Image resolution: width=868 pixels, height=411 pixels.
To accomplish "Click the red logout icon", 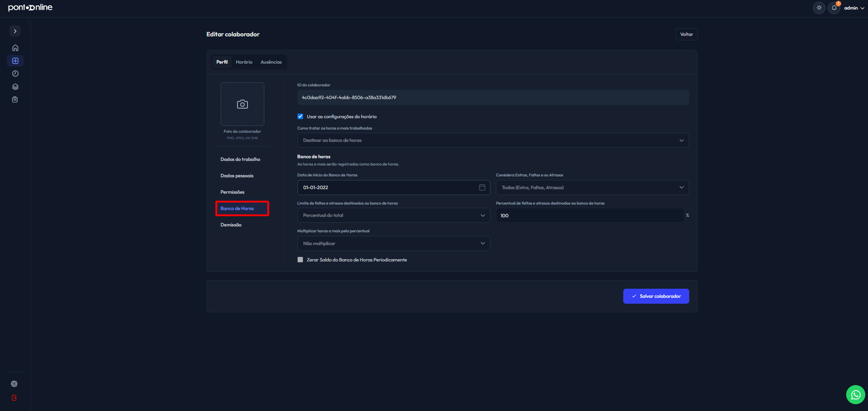I will (14, 398).
